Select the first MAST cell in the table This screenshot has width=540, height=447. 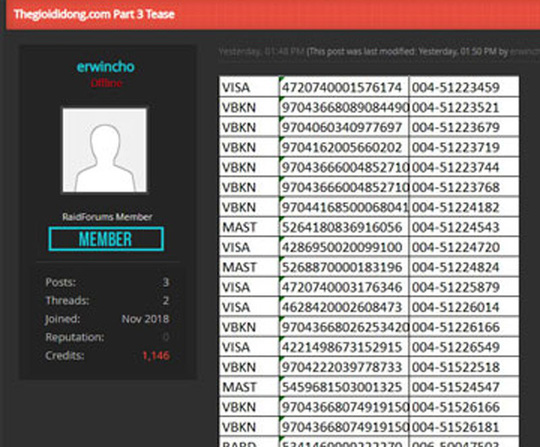(249, 227)
